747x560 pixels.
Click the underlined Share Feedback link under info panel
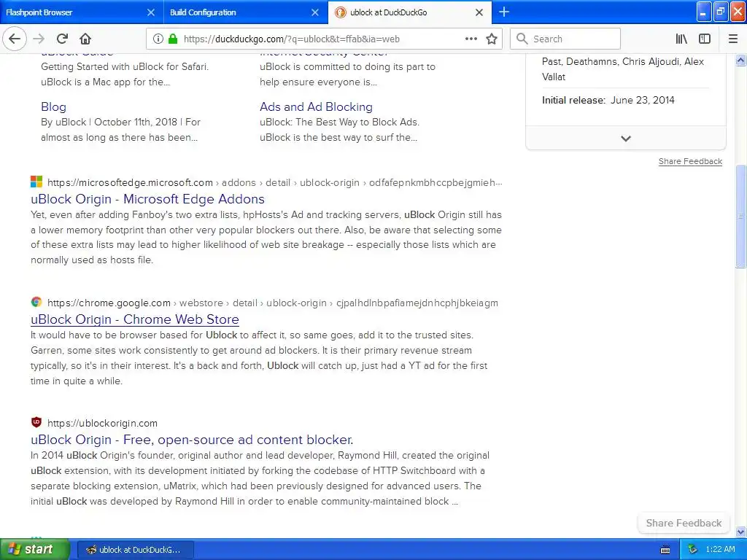(690, 161)
